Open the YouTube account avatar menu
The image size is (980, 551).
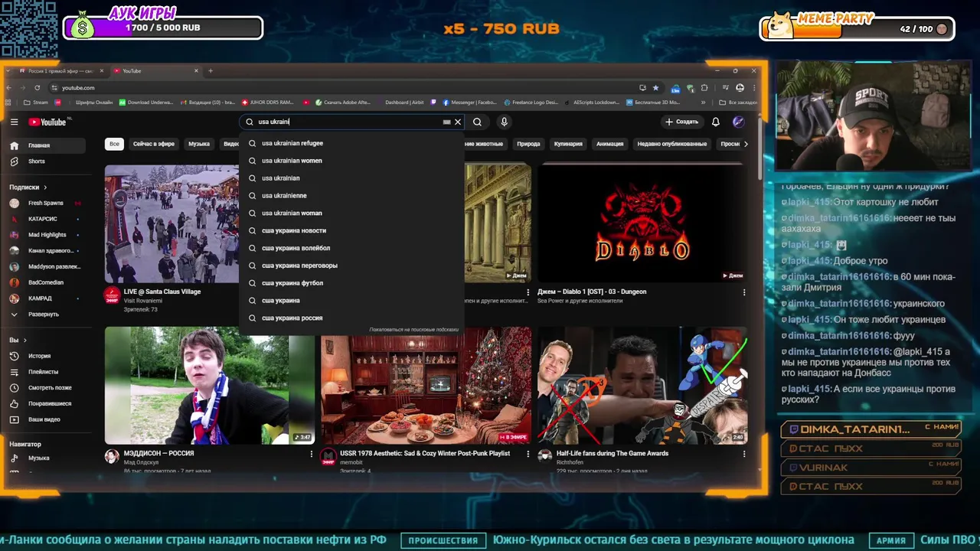click(738, 122)
